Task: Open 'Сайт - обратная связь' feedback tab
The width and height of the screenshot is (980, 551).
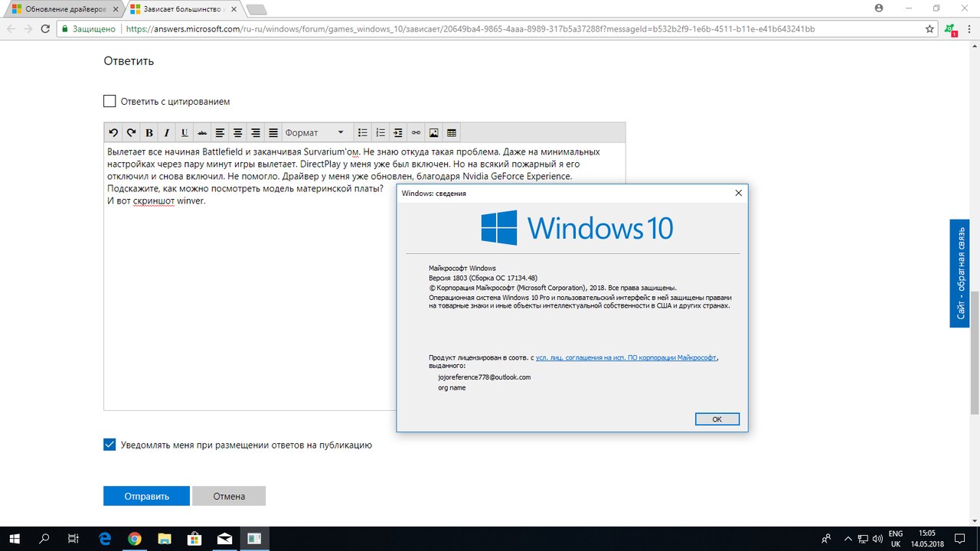Action: tap(959, 273)
